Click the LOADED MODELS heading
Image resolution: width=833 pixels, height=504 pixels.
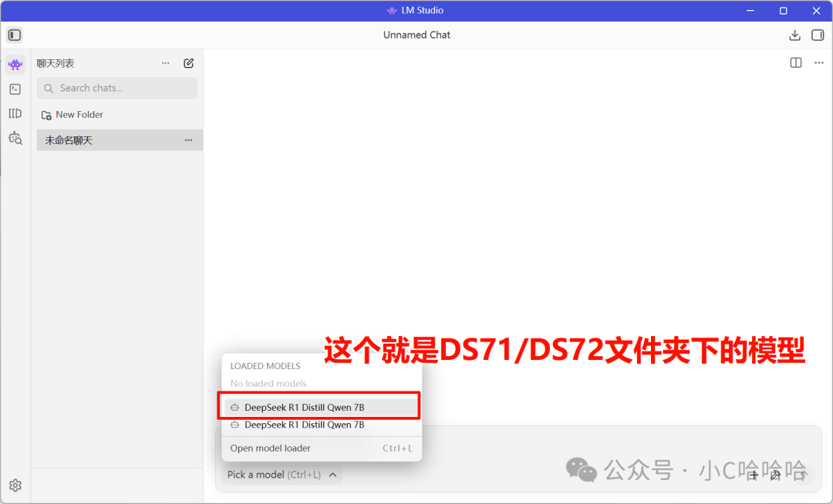[x=265, y=366]
